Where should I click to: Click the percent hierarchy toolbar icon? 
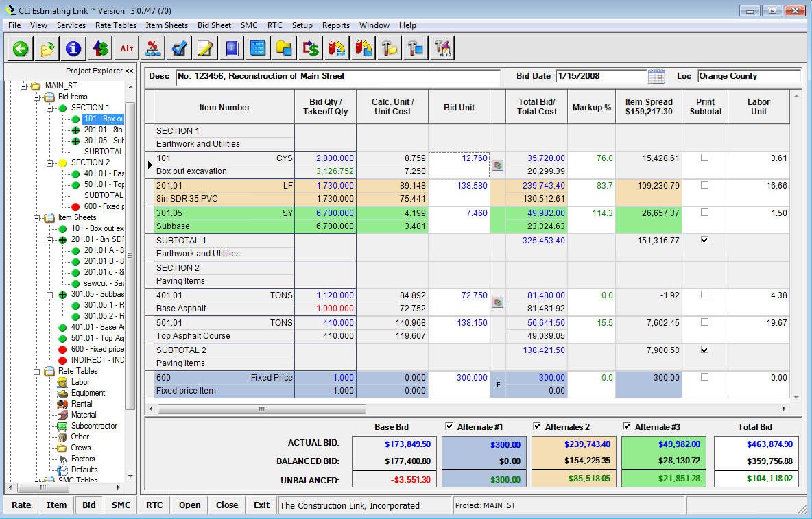[x=153, y=49]
